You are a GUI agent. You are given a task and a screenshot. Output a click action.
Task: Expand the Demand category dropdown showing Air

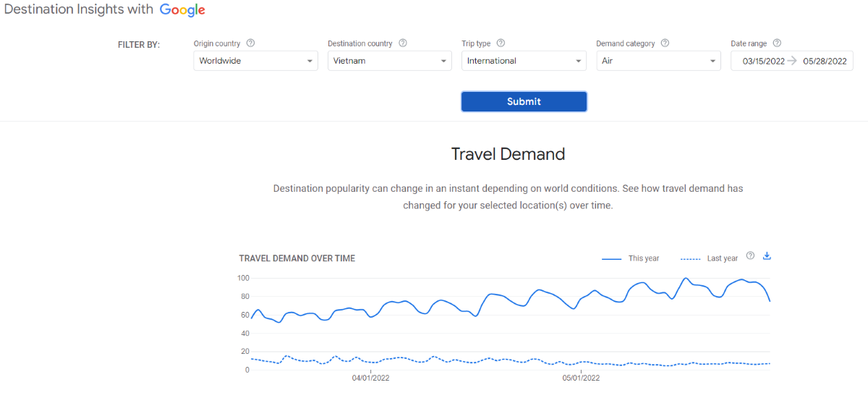coord(658,61)
